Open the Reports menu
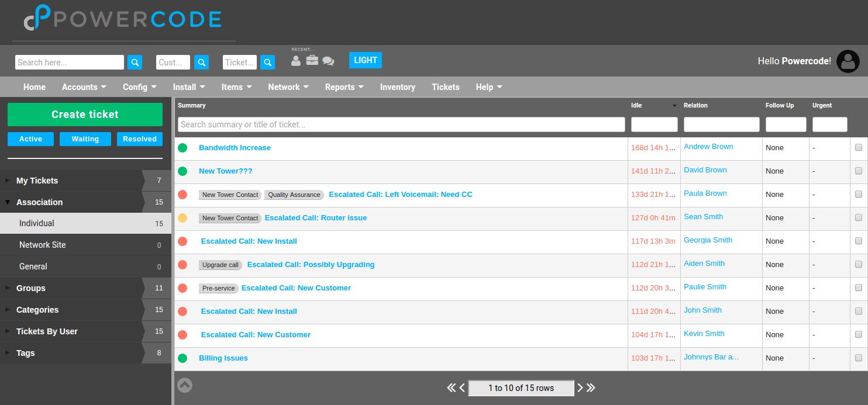 (x=344, y=86)
